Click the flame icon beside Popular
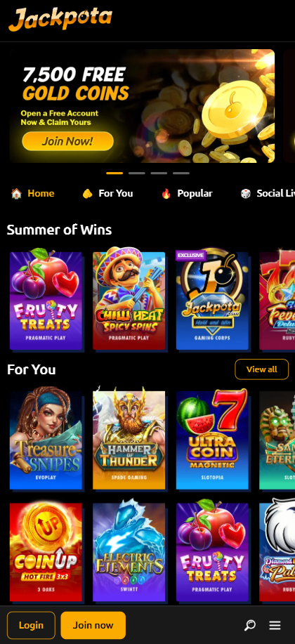This screenshot has height=644, width=295. pyautogui.click(x=166, y=193)
